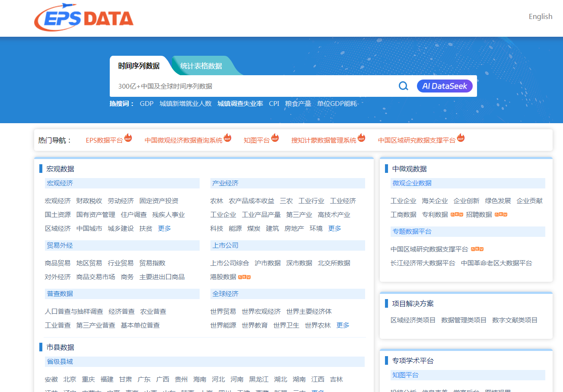Expand 更多 in the 产业经济 section
Viewport: 563px width, 392px height.
(334, 229)
